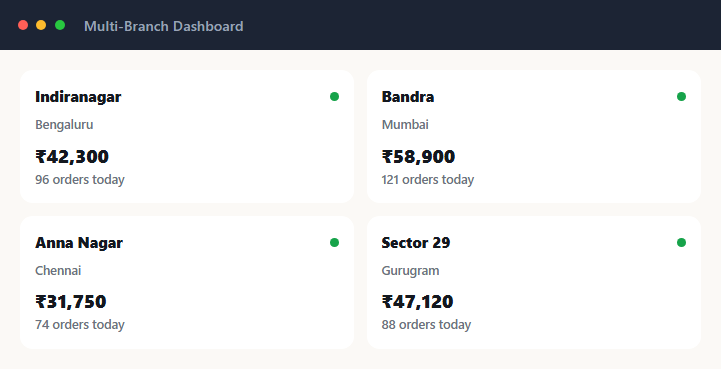The width and height of the screenshot is (721, 369).
Task: Select the Sector 29 branch heading
Action: coord(416,243)
